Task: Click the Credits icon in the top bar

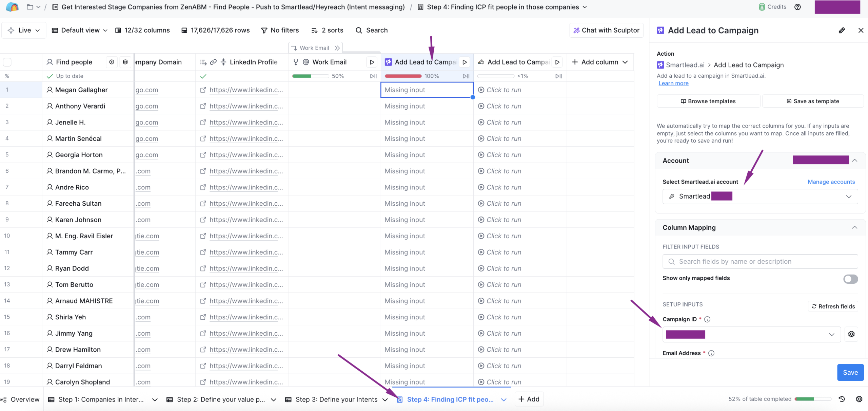Action: pos(762,7)
